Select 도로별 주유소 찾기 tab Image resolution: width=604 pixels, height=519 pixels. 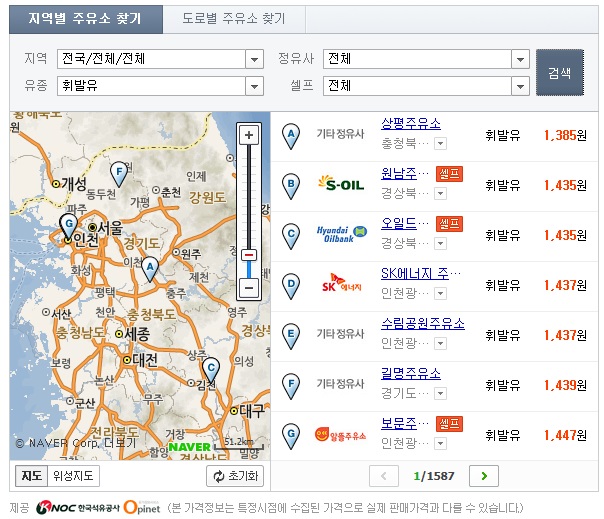(234, 19)
